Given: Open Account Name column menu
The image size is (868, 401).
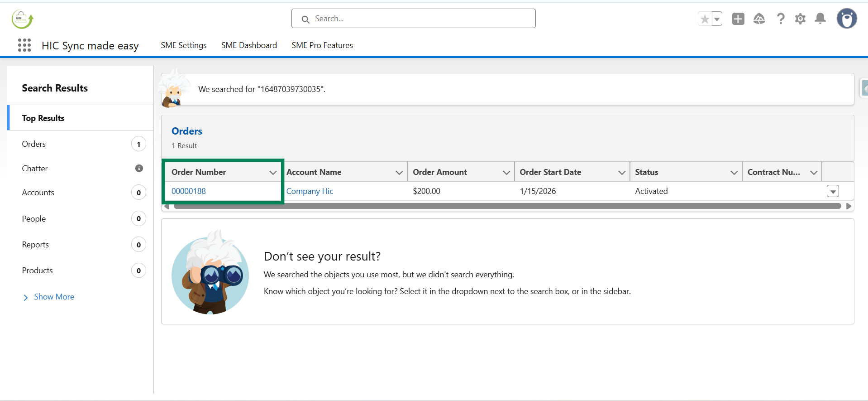Looking at the screenshot, I should [399, 172].
